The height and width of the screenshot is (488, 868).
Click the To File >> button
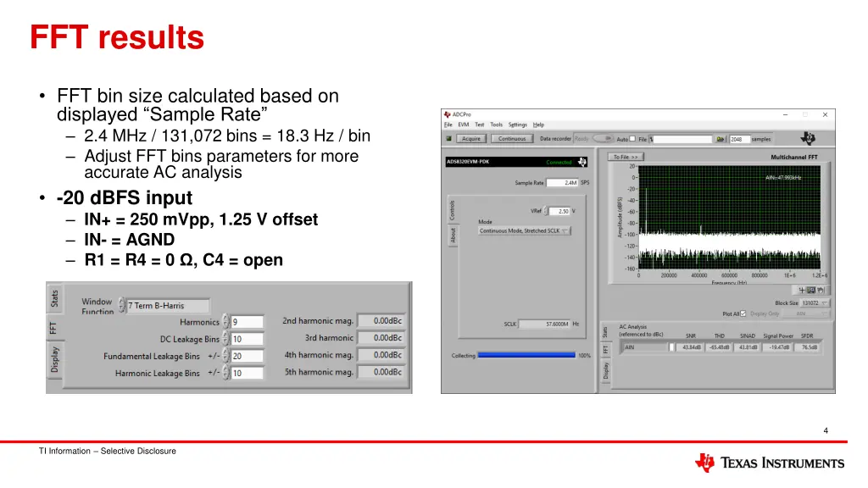[x=627, y=157]
